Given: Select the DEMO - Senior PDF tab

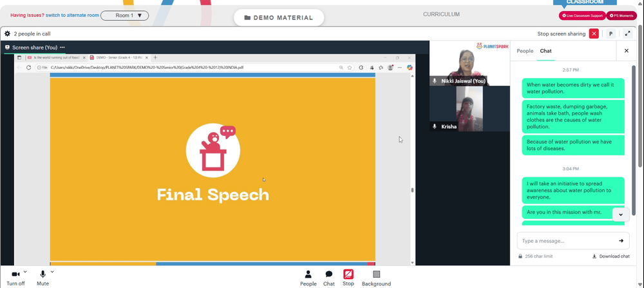Looking at the screenshot, I should click(120, 57).
